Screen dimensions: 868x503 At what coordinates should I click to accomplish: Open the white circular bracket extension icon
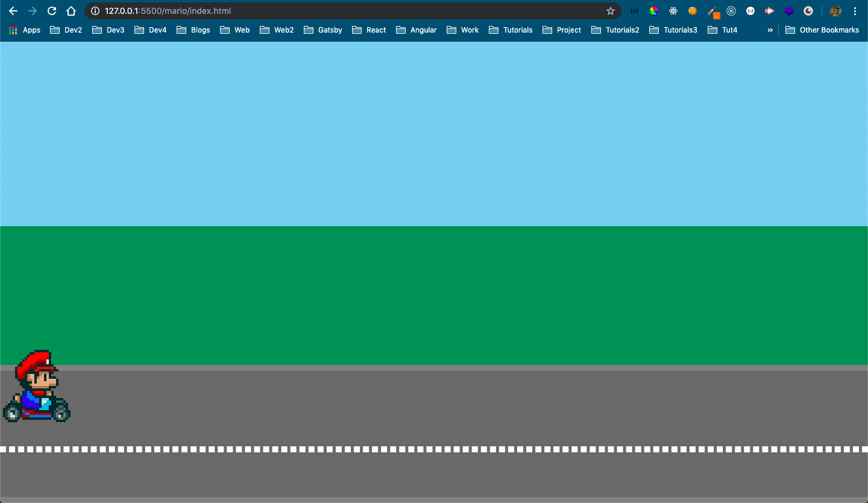point(750,11)
